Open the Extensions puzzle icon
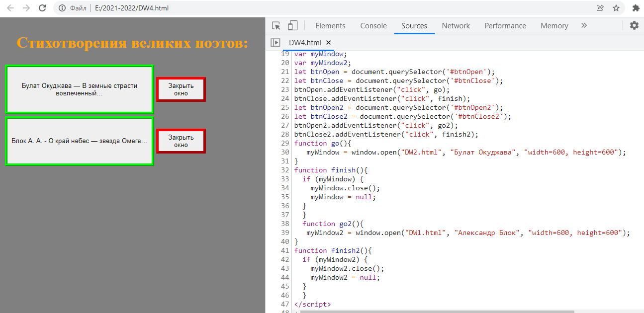Viewport: 644px width, 313px height. pos(636,8)
